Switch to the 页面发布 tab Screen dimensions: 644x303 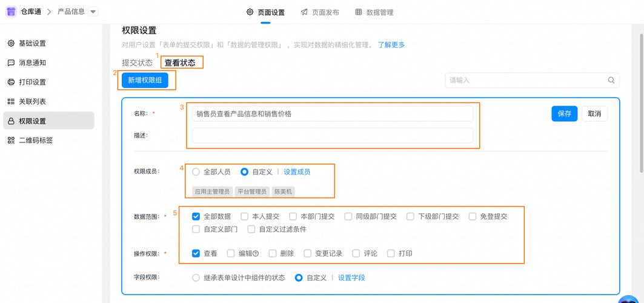(x=320, y=12)
